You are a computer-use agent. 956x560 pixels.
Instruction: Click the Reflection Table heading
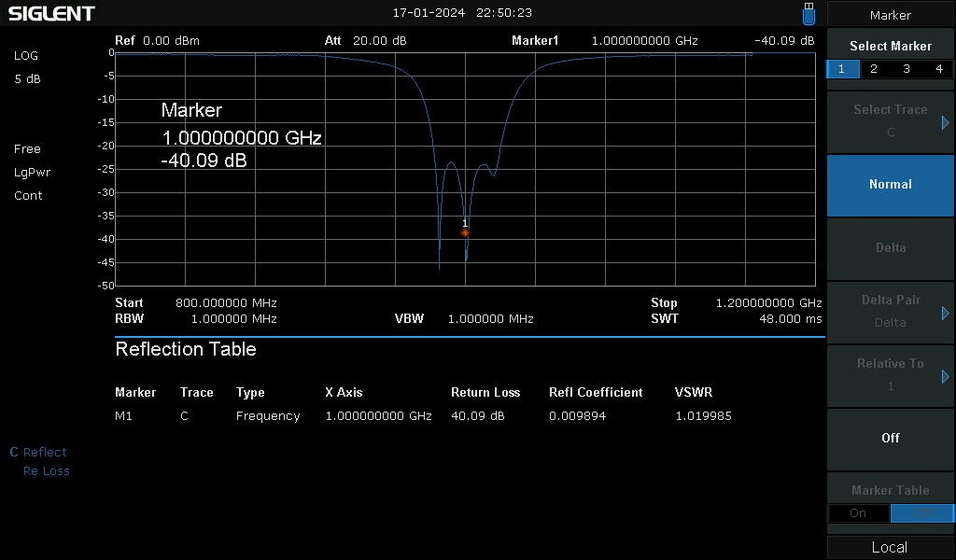tap(186, 349)
